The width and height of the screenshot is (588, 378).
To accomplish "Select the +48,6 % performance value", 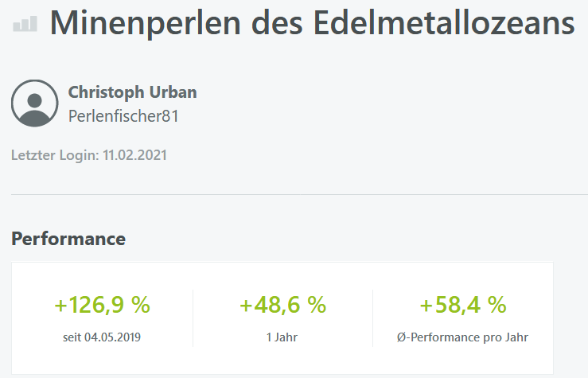I will 283,305.
